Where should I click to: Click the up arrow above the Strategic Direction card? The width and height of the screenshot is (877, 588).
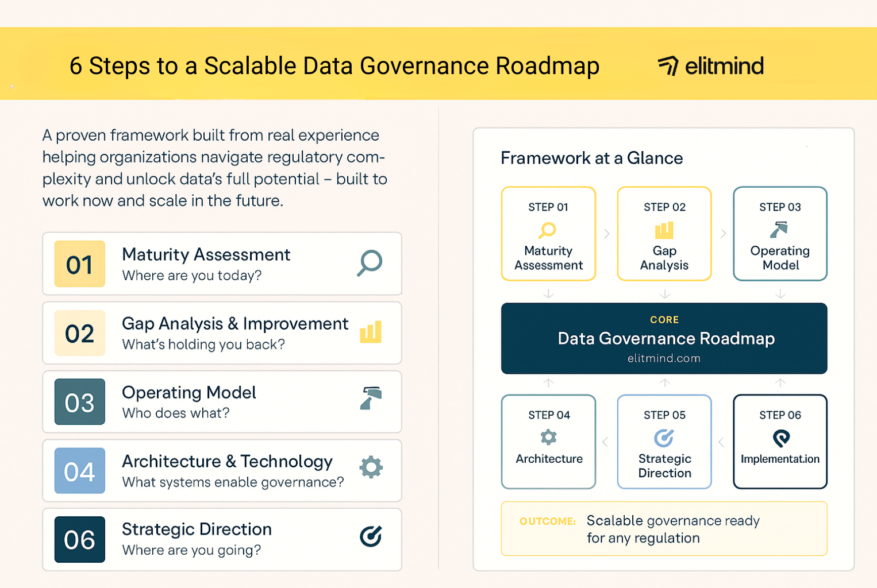pyautogui.click(x=665, y=382)
